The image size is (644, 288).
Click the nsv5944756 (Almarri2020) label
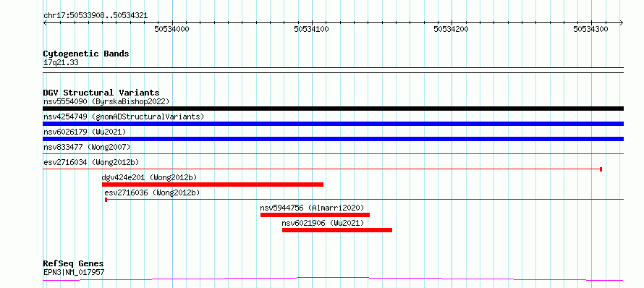[312, 208]
